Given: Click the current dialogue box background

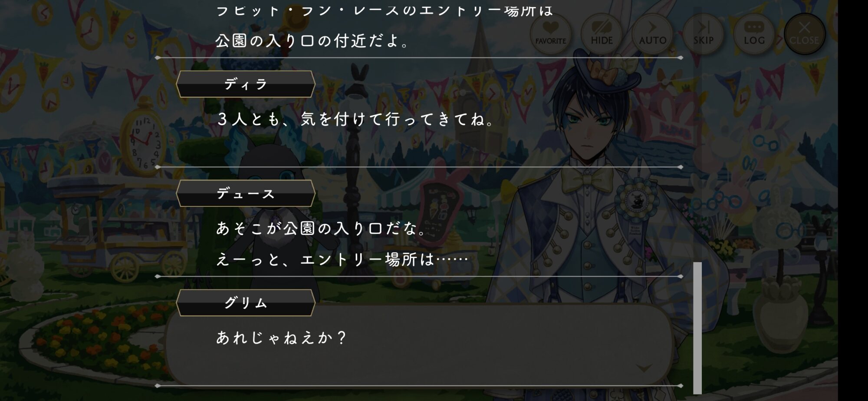Looking at the screenshot, I should [419, 345].
